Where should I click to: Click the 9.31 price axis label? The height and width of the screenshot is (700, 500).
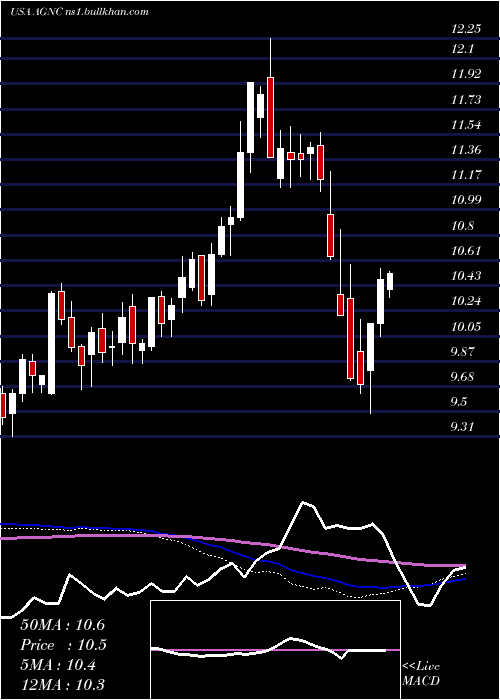click(x=462, y=427)
